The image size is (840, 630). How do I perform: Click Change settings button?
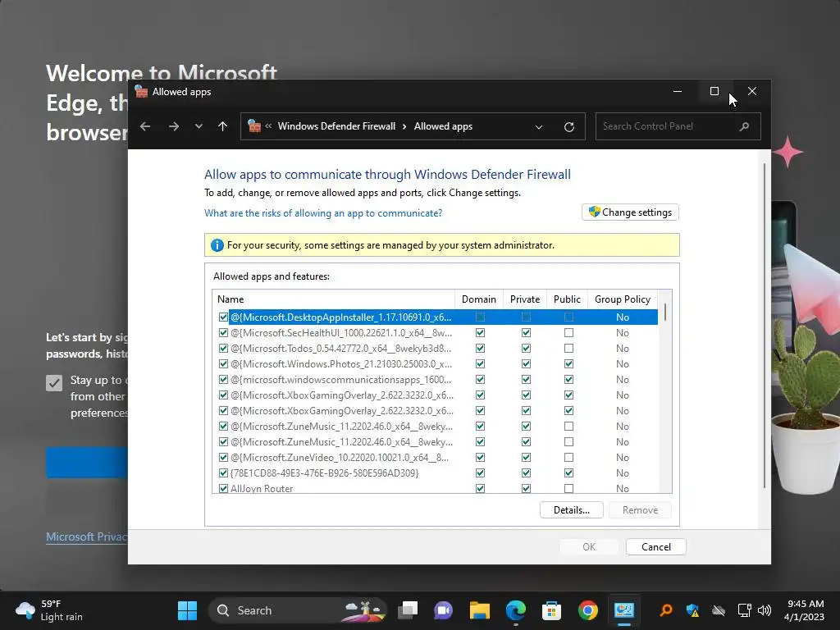(x=630, y=212)
